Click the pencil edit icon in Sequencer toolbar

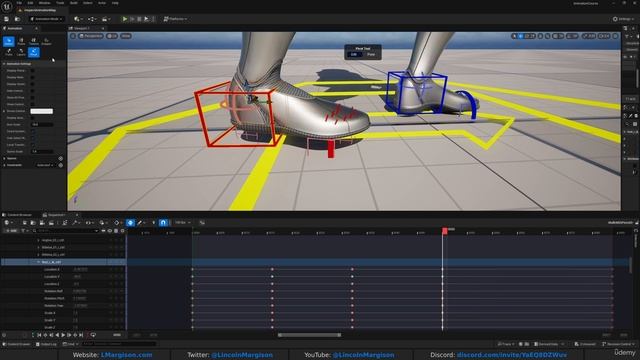[x=140, y=222]
